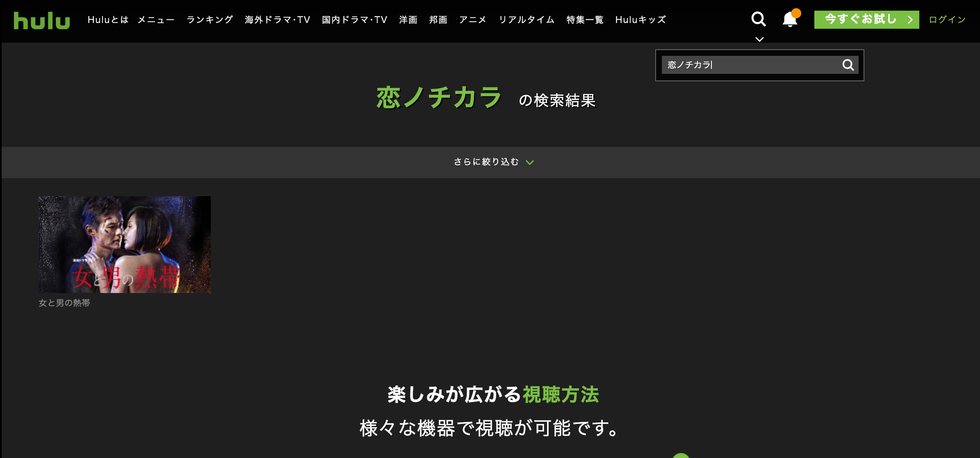Open the 海外ドラマ·TV category

click(x=277, y=20)
